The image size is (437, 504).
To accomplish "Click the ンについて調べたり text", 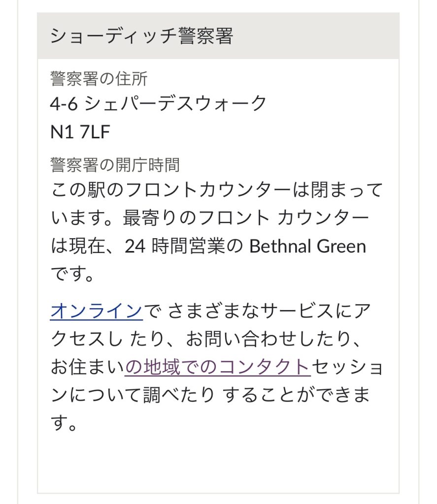I will 133,395.
